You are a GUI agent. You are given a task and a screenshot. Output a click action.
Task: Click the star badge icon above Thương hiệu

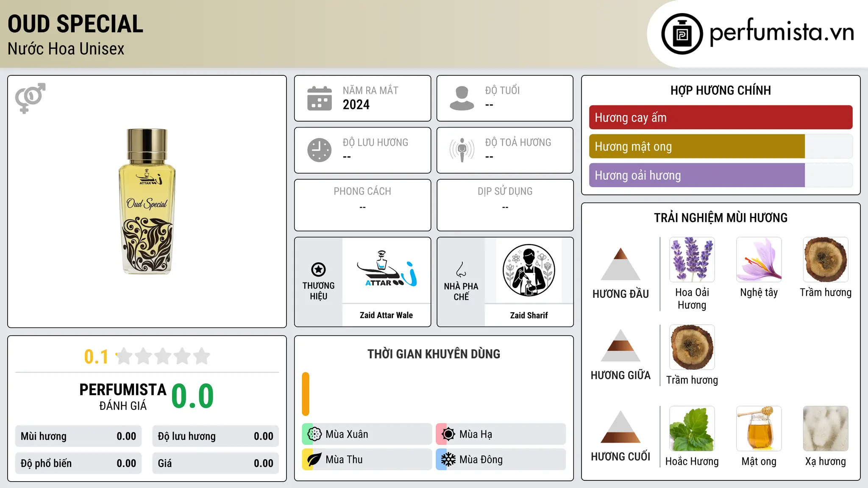(318, 269)
